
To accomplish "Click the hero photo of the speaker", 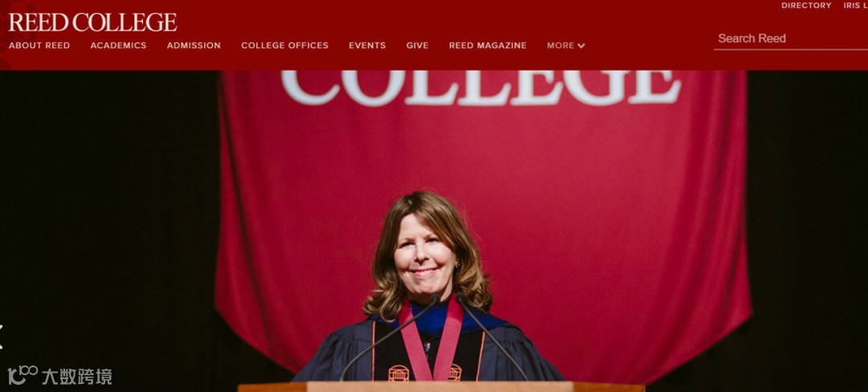I will click(x=433, y=231).
